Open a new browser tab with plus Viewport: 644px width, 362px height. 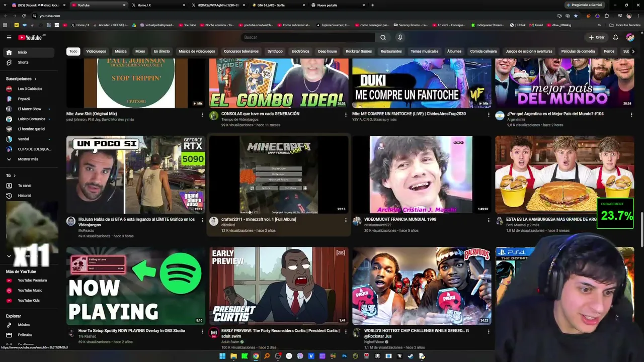point(372,5)
